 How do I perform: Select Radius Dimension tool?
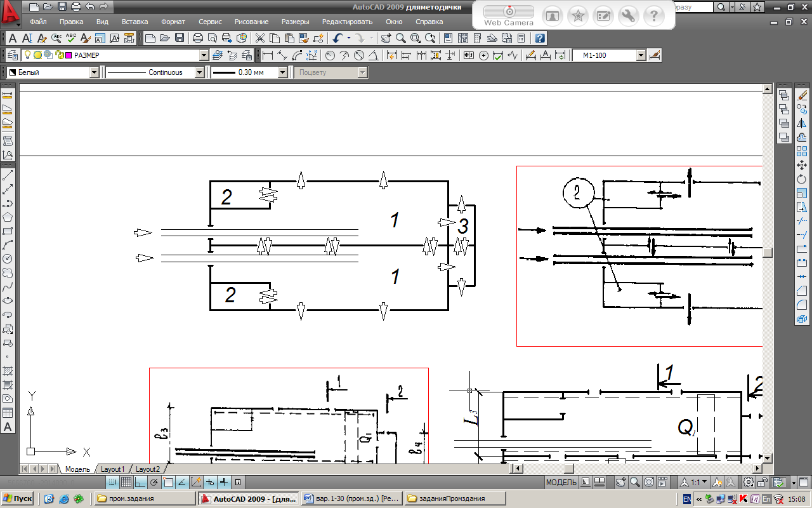[330, 55]
